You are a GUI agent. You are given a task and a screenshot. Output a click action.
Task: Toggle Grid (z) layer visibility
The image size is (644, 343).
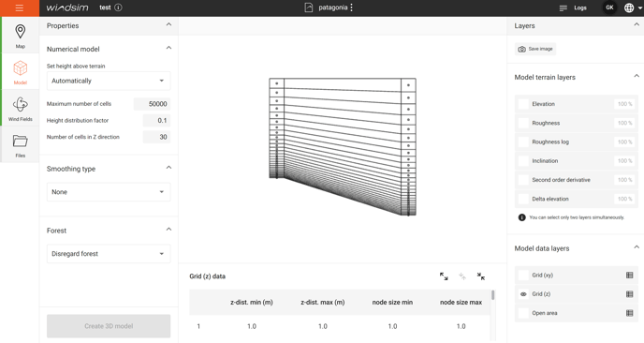pyautogui.click(x=523, y=294)
